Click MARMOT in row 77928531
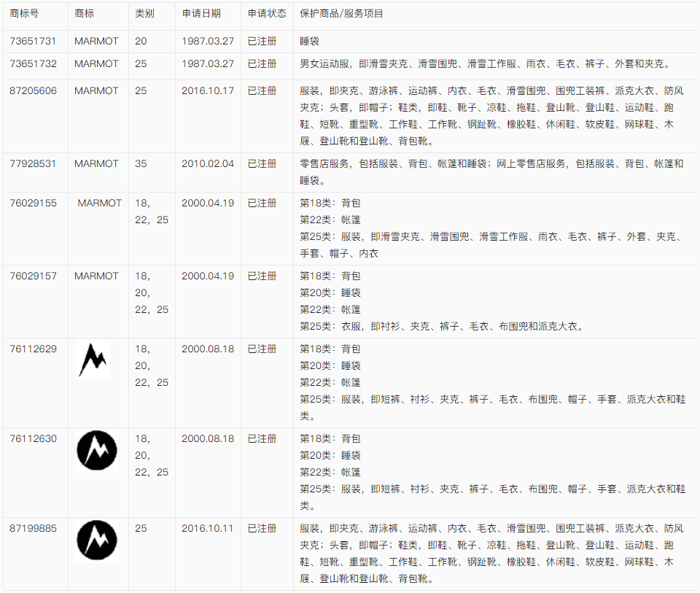Screen dimensions: 700x593 pos(96,163)
